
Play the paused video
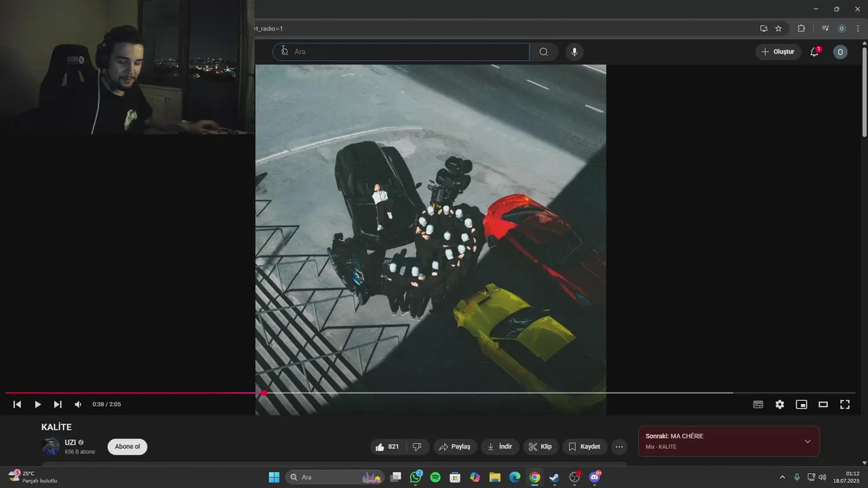tap(38, 405)
